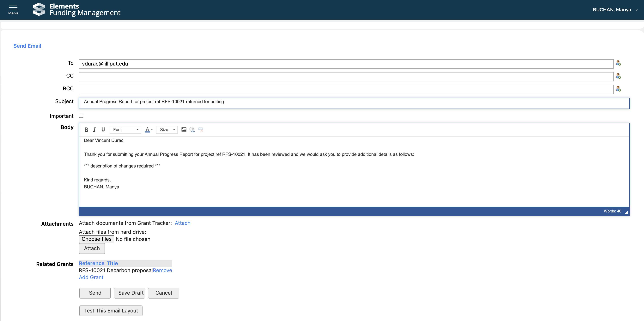Click Remove link for RFS-10021 grant
644x321 pixels.
(162, 270)
